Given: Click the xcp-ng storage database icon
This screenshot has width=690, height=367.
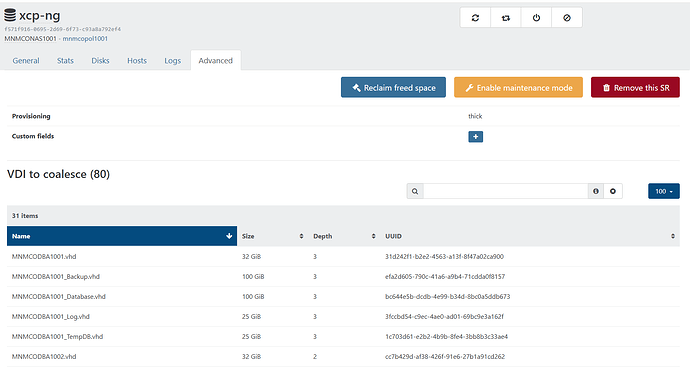Looking at the screenshot, I should [x=10, y=15].
